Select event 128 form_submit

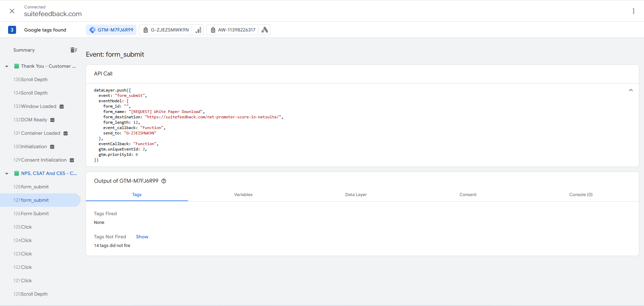tap(35, 187)
